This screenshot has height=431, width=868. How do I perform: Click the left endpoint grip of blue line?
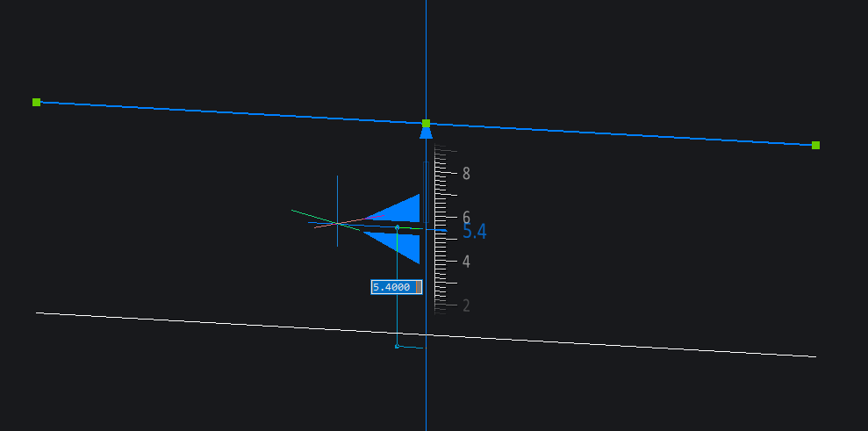pos(36,103)
